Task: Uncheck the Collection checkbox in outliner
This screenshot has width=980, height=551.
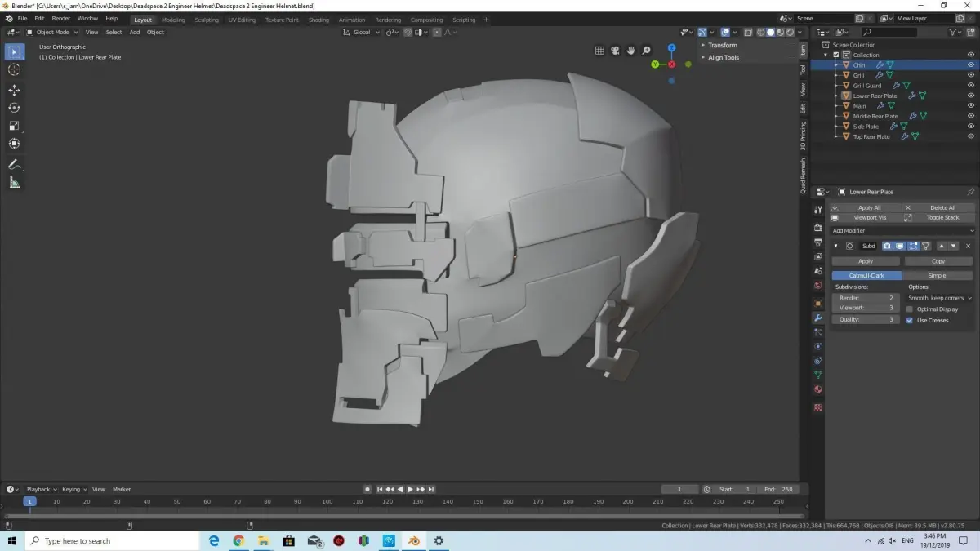Action: pyautogui.click(x=835, y=55)
